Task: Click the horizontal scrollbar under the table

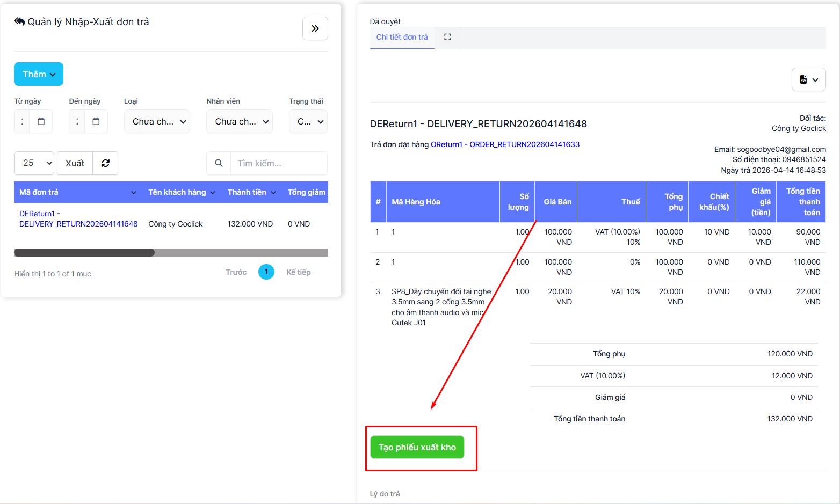Action: (84, 252)
